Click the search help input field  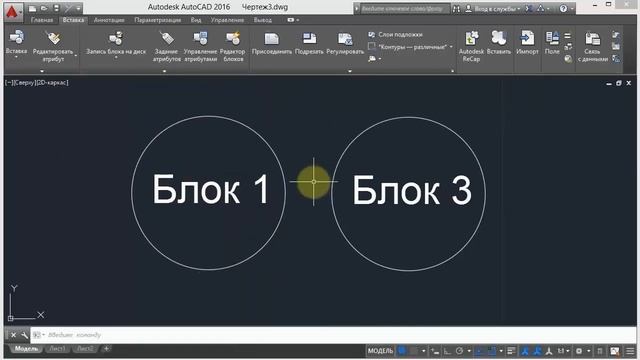(404, 9)
